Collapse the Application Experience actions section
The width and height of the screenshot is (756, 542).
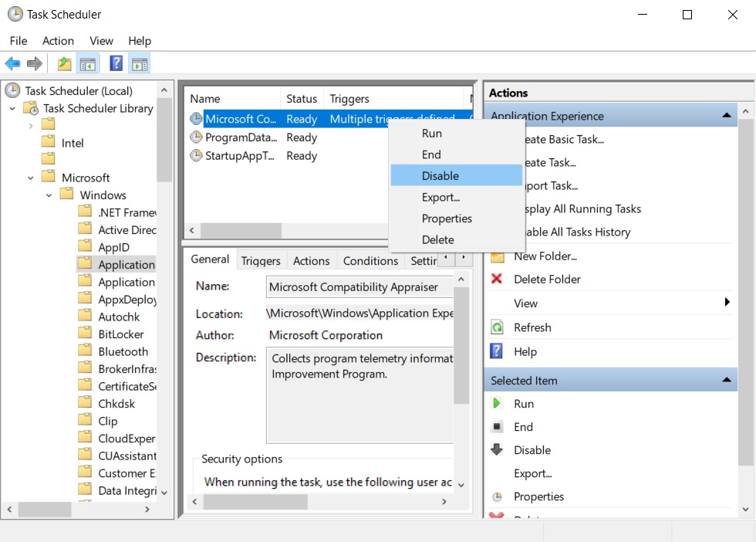coord(726,115)
